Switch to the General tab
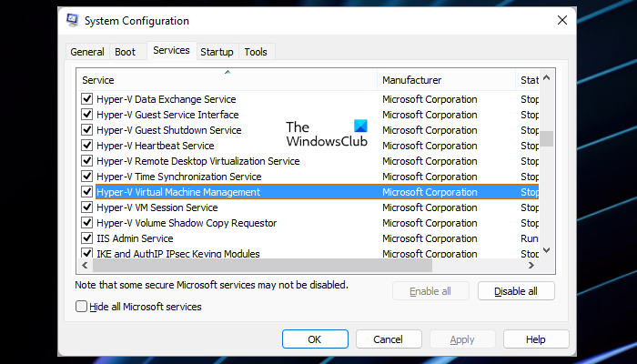 click(87, 52)
